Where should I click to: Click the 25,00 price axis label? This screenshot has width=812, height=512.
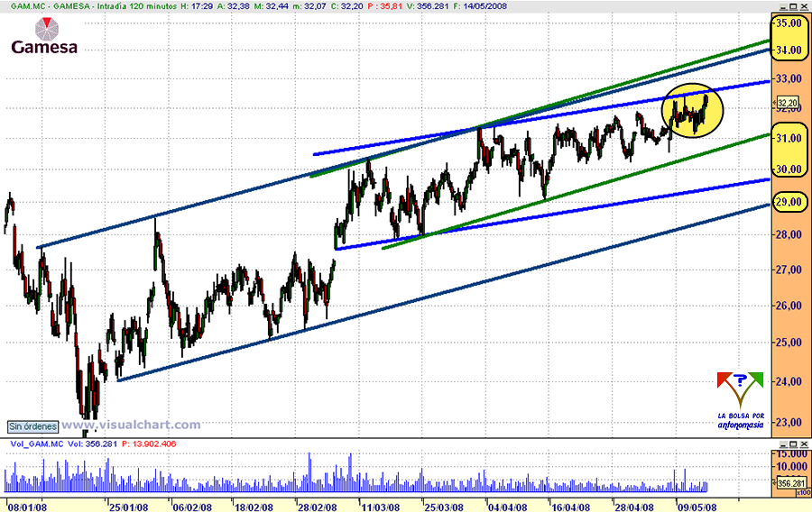[x=789, y=343]
